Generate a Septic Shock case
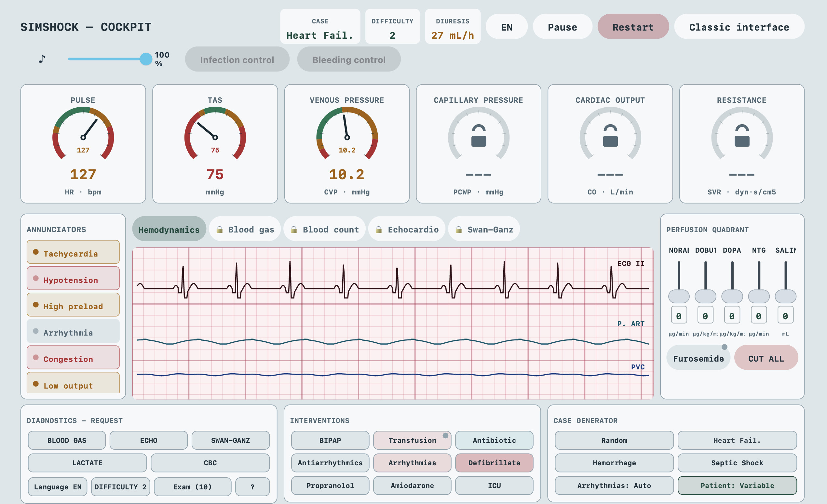Image resolution: width=827 pixels, height=504 pixels. click(x=737, y=463)
